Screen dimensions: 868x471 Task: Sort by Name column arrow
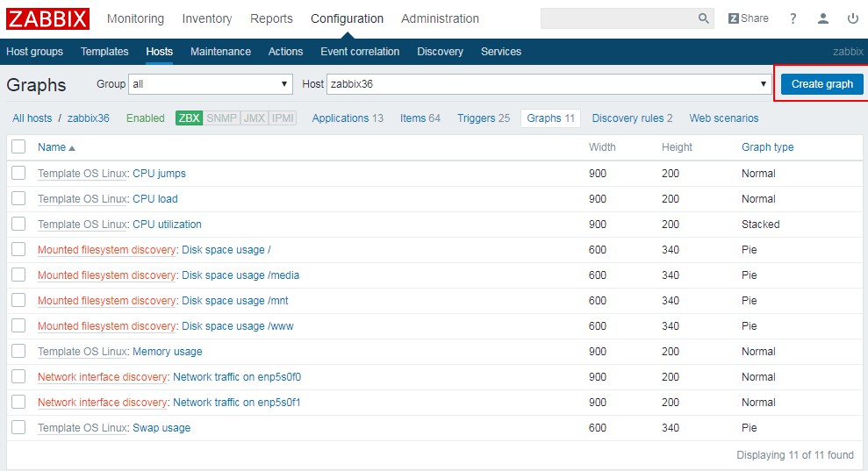72,148
